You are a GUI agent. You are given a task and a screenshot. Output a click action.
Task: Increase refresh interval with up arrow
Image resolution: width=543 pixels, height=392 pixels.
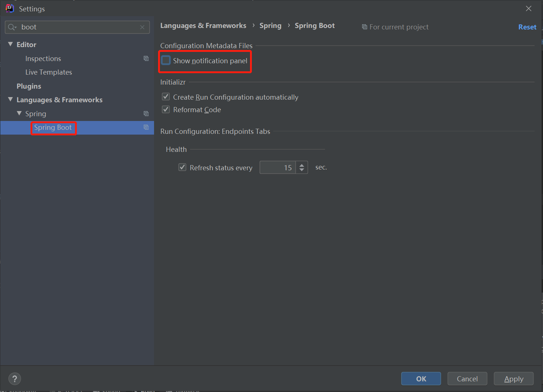pos(302,165)
